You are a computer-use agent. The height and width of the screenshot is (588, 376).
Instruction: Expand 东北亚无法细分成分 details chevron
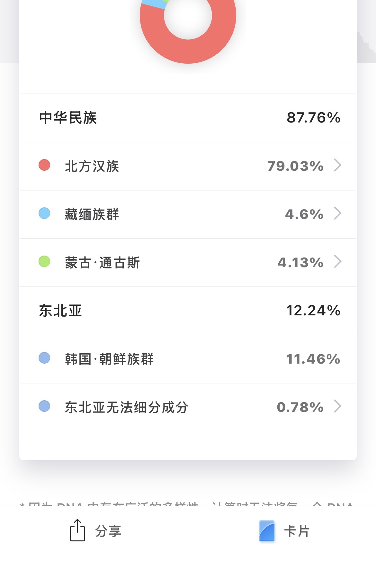tap(337, 406)
